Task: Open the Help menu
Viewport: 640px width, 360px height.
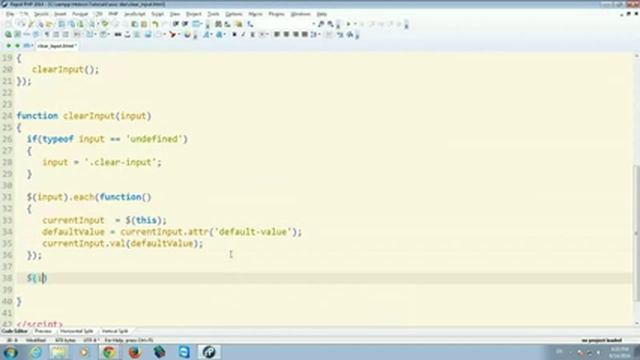Action: pos(322,14)
